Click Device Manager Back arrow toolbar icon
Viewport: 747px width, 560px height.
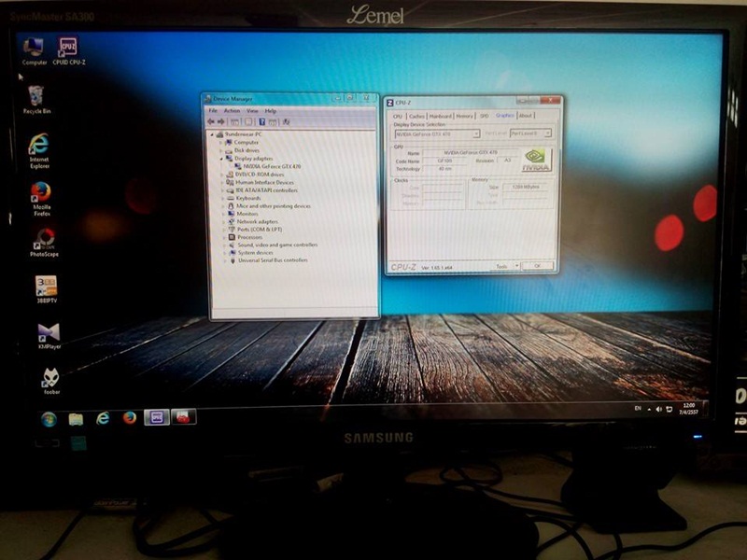(211, 122)
